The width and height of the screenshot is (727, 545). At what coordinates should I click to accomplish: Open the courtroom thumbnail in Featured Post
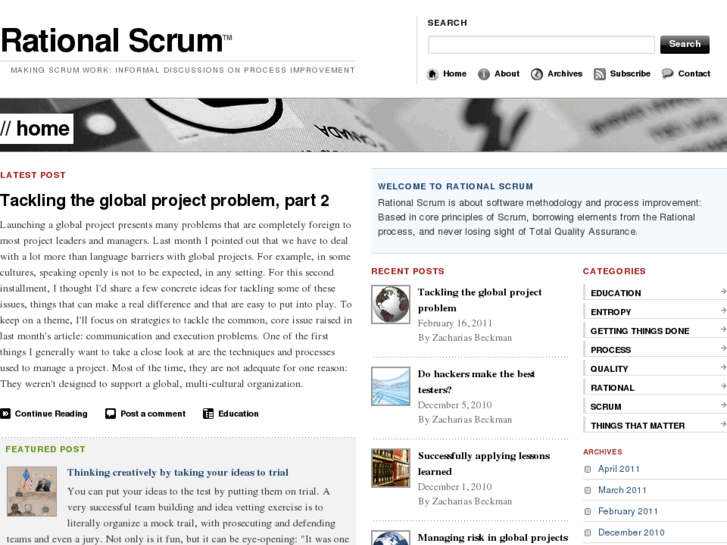point(32,492)
